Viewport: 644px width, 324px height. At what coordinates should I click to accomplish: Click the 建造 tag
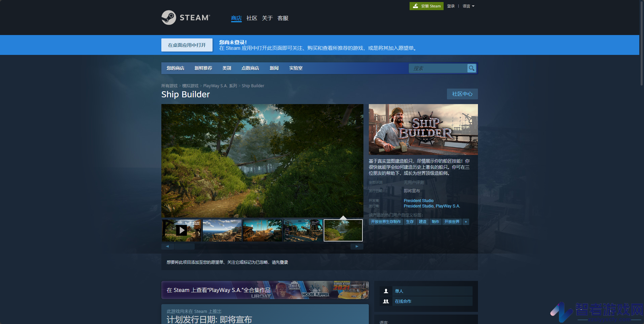(x=423, y=222)
